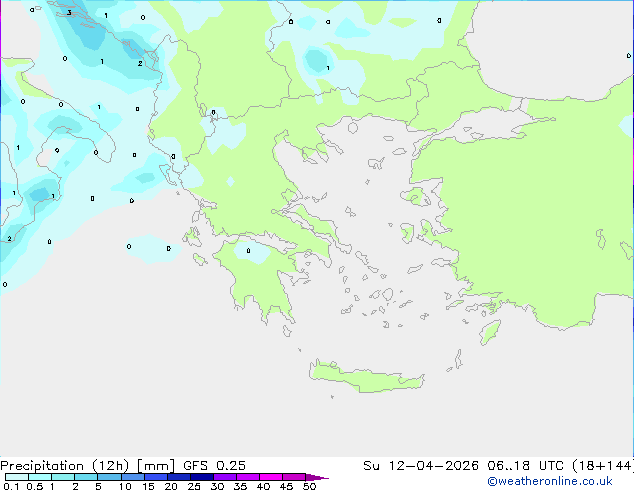This screenshot has height=490, width=634.
Task: Click the legend value '15'
Action: click(x=148, y=486)
